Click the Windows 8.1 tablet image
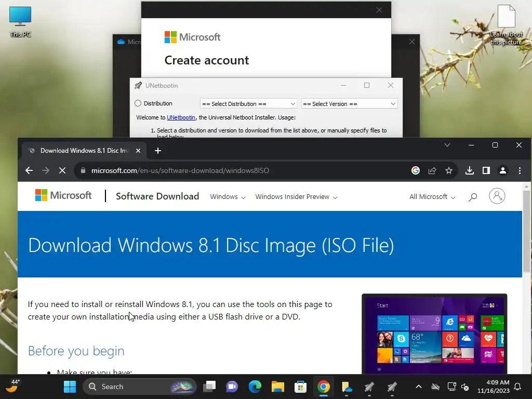This screenshot has height=399, width=532. pos(434,334)
